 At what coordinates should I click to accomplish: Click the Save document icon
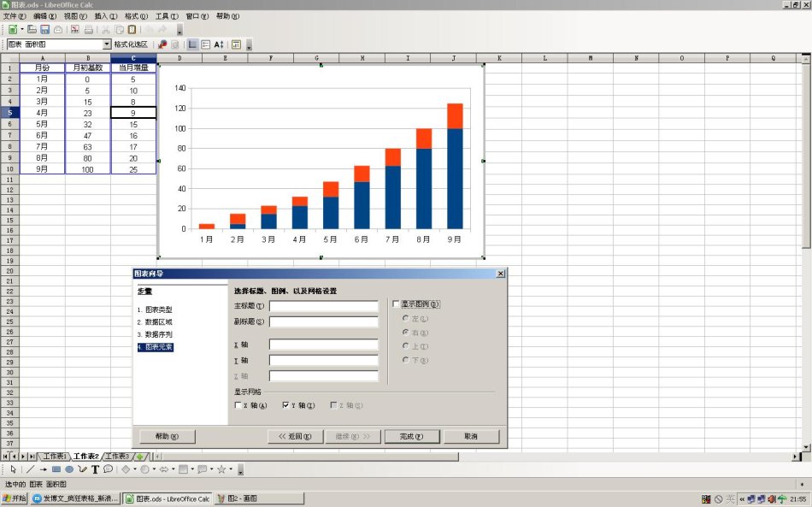pos(45,30)
